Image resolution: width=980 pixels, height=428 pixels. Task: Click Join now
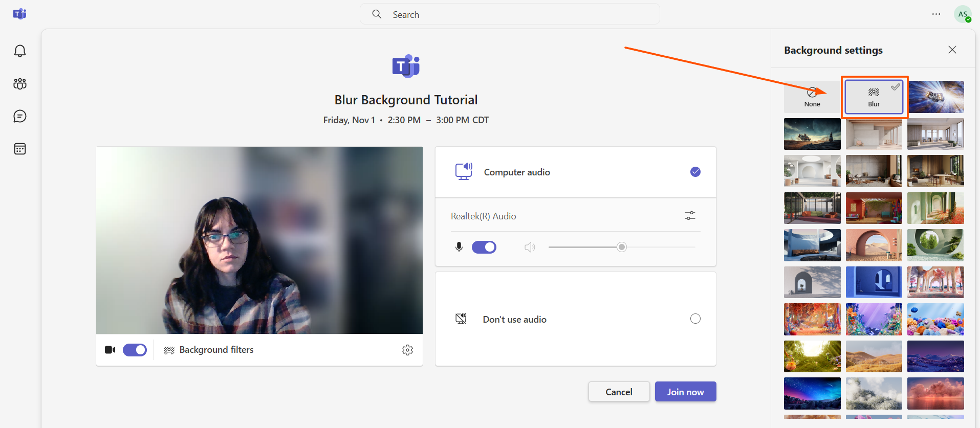click(x=685, y=392)
